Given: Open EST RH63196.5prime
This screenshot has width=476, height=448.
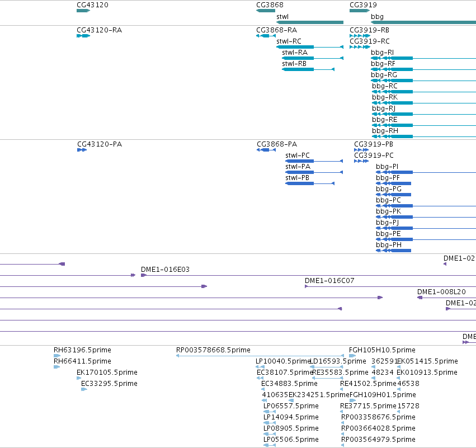Looking at the screenshot, I should (82, 350).
